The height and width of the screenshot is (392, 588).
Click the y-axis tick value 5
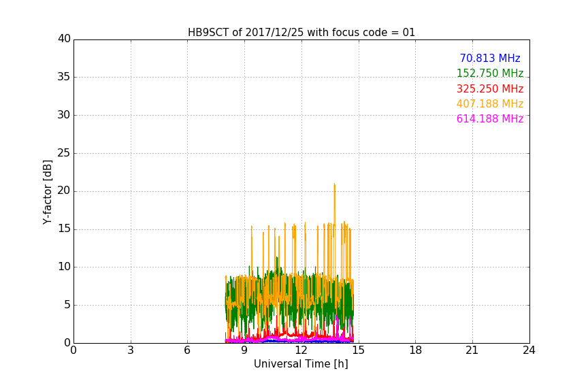(67, 305)
